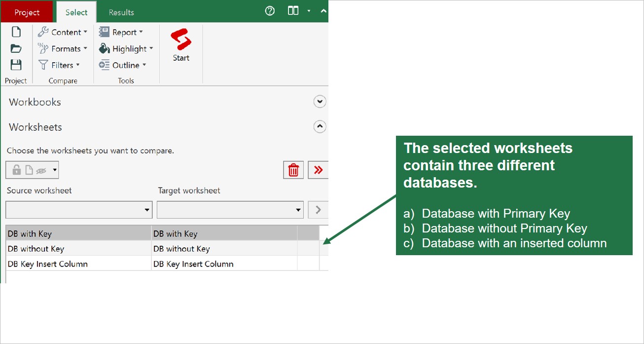Open the Target worksheet combo box

click(x=230, y=210)
